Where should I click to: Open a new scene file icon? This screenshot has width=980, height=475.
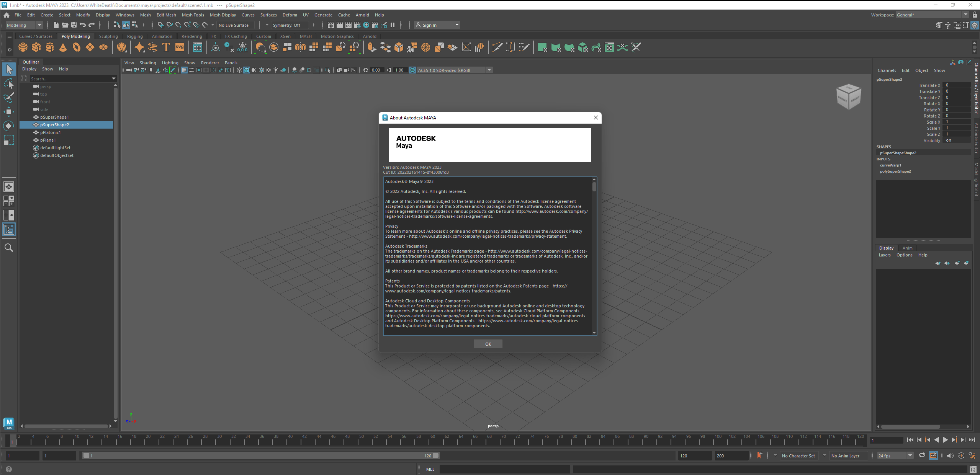click(56, 25)
